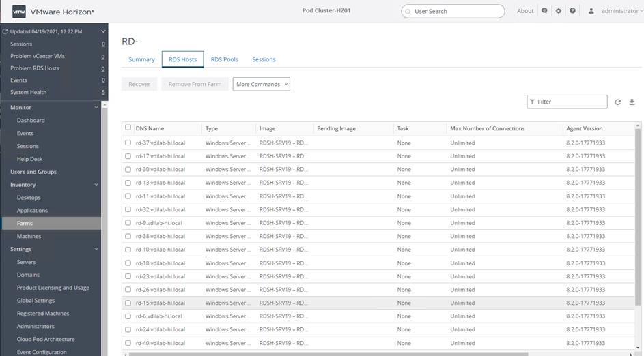
Task: Click the filter funnel icon
Action: [532, 102]
